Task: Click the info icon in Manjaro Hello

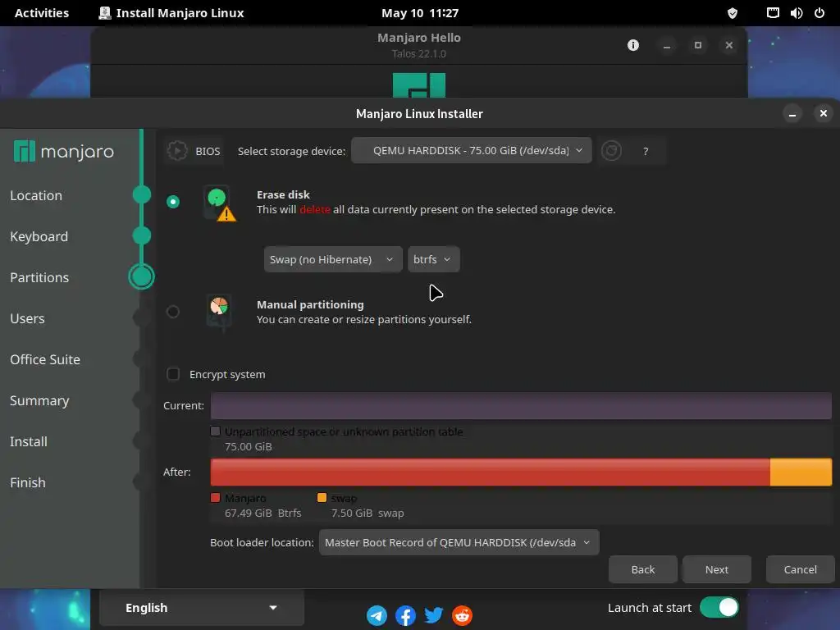Action: (x=633, y=45)
